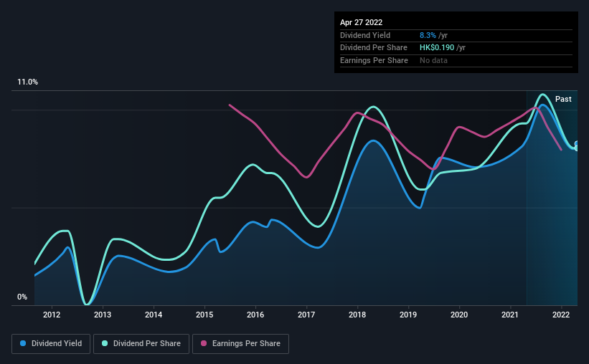Select the 2012 x-axis label
This screenshot has width=589, height=364.
52,315
